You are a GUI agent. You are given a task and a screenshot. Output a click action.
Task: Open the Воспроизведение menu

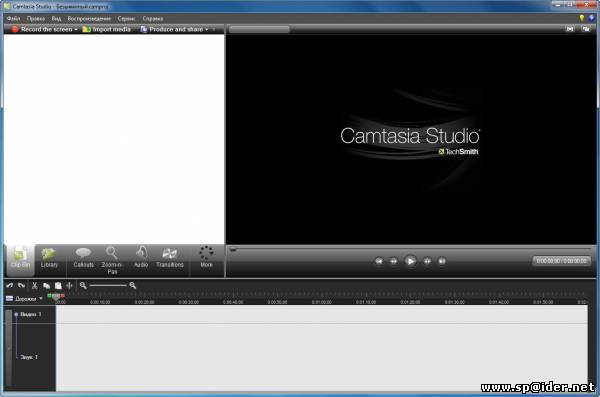click(x=89, y=18)
